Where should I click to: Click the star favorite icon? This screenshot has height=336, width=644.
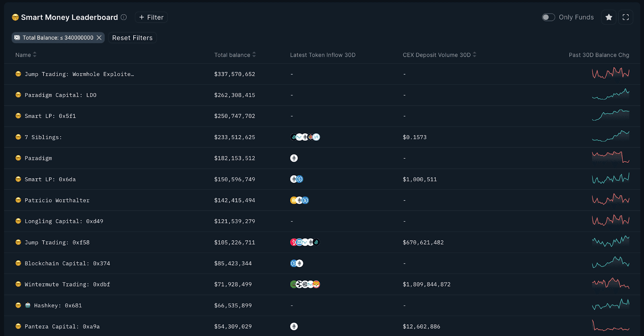coord(609,17)
